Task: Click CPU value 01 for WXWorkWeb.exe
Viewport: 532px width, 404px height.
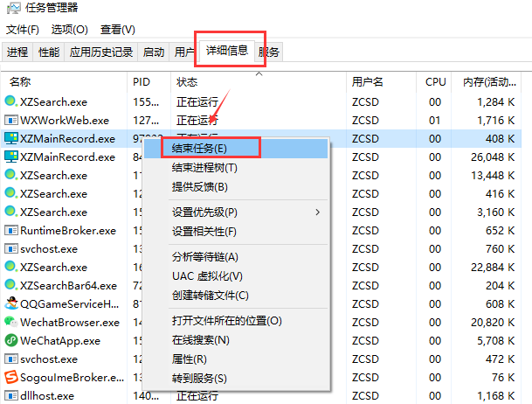Action: (435, 121)
